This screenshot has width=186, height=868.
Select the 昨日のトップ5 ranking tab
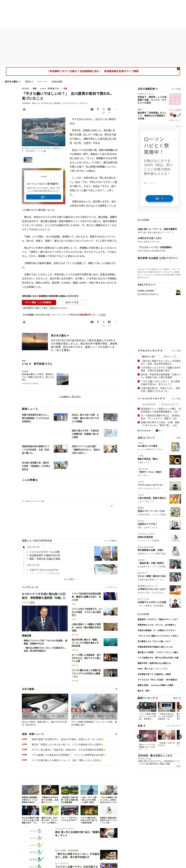pyautogui.click(x=170, y=356)
